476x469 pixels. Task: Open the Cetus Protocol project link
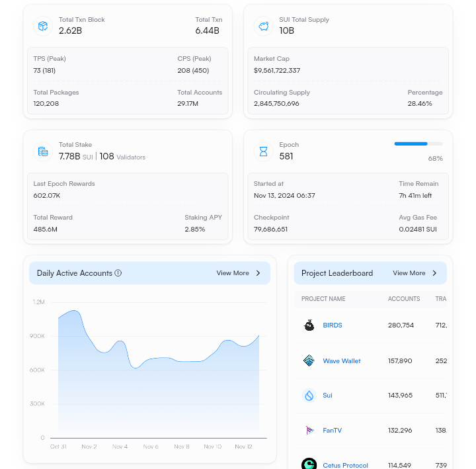345,465
